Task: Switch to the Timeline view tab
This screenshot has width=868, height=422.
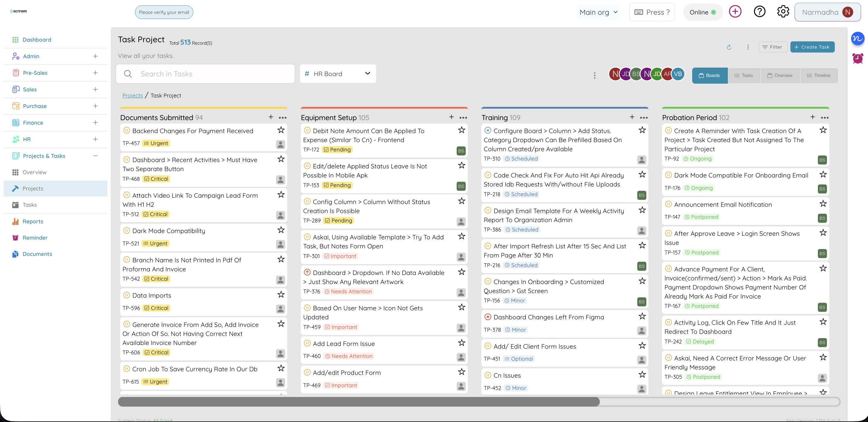Action: coord(819,75)
